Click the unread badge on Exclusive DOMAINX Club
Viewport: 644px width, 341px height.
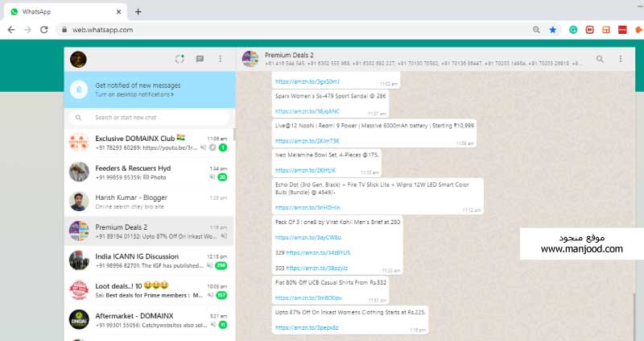pyautogui.click(x=223, y=148)
